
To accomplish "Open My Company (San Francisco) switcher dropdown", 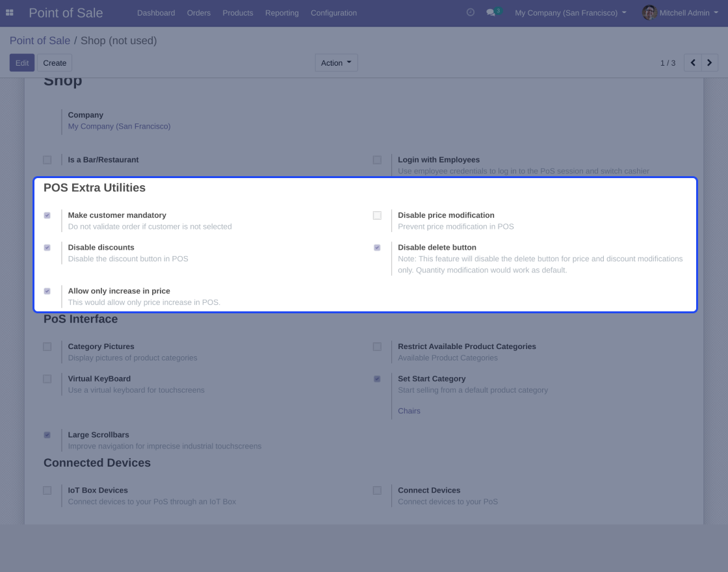I will (571, 13).
